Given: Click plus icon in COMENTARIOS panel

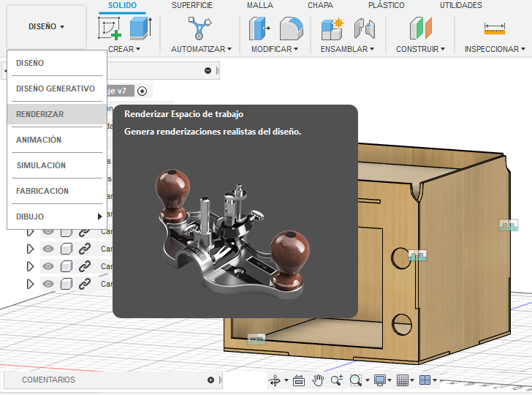Looking at the screenshot, I should click(210, 380).
